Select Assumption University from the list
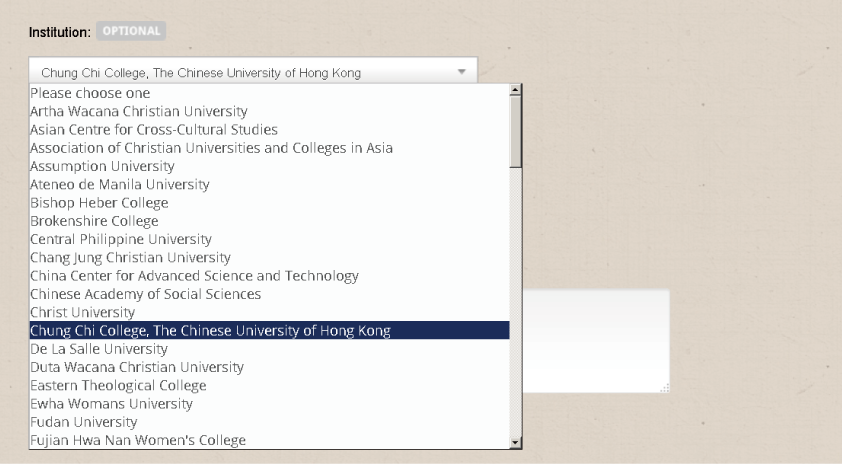The width and height of the screenshot is (842, 464). (x=269, y=166)
